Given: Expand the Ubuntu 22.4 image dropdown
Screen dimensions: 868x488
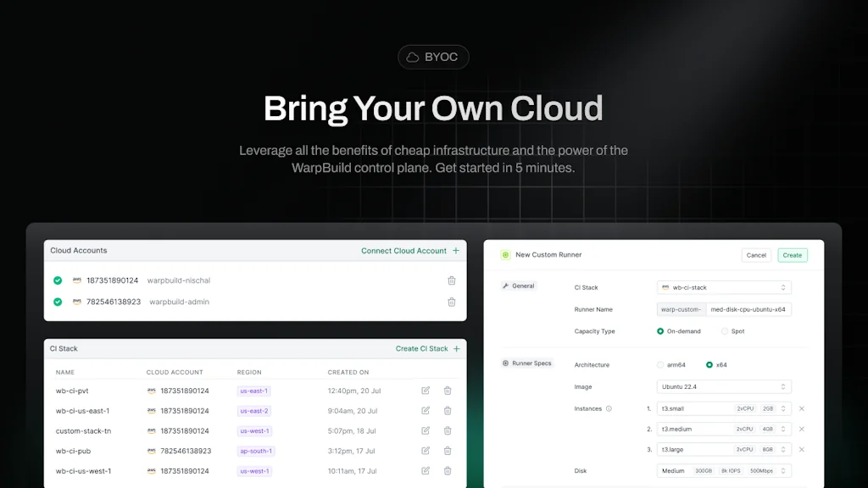Looking at the screenshot, I should [x=724, y=386].
